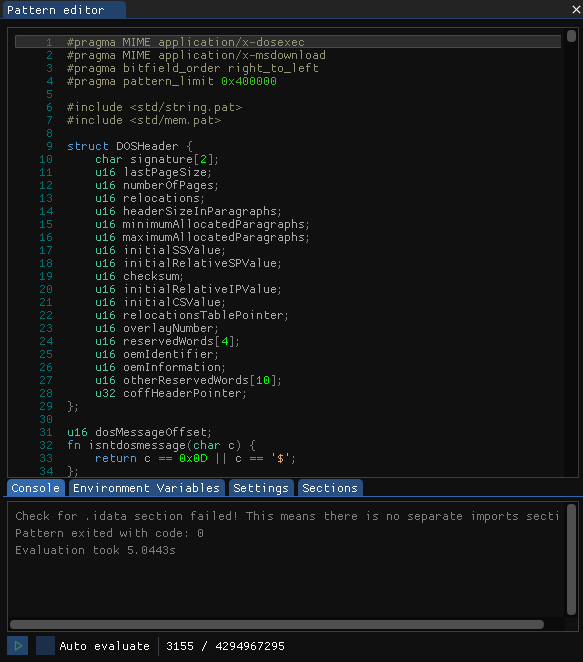Screen dimensions: 583x662
Task: Run the pattern with the play button
Action: 17,646
